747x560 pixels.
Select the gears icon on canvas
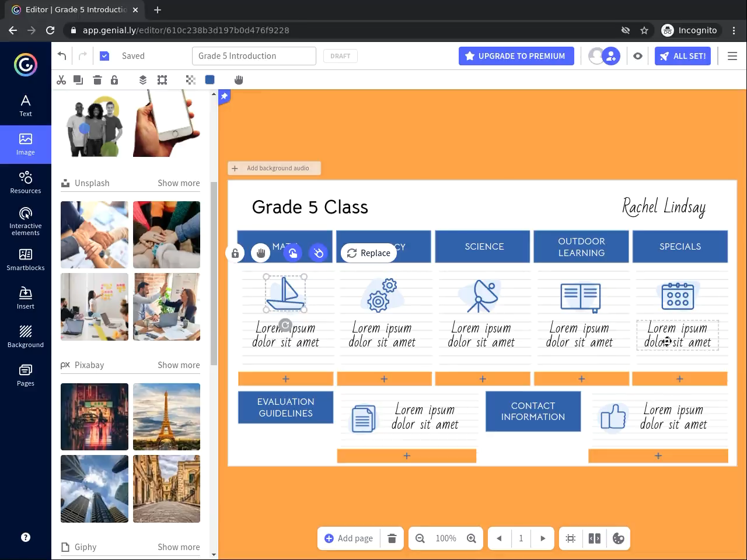point(382,295)
